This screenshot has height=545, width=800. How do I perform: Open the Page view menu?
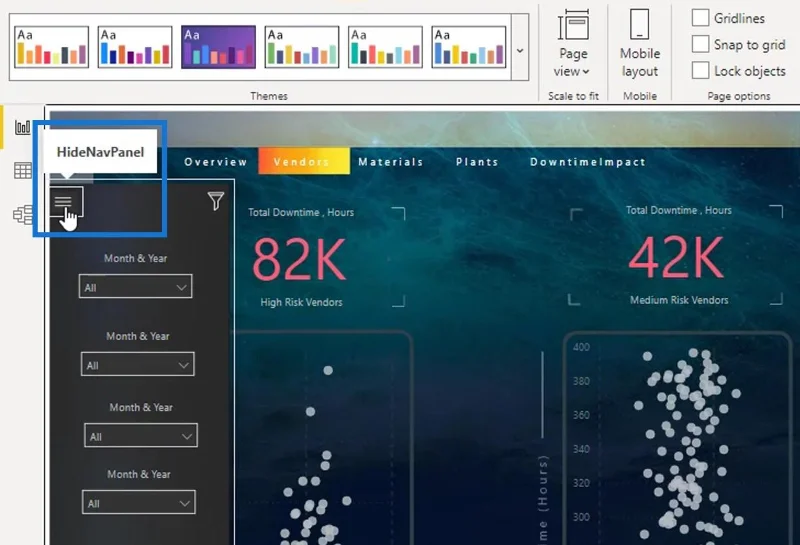tap(573, 44)
